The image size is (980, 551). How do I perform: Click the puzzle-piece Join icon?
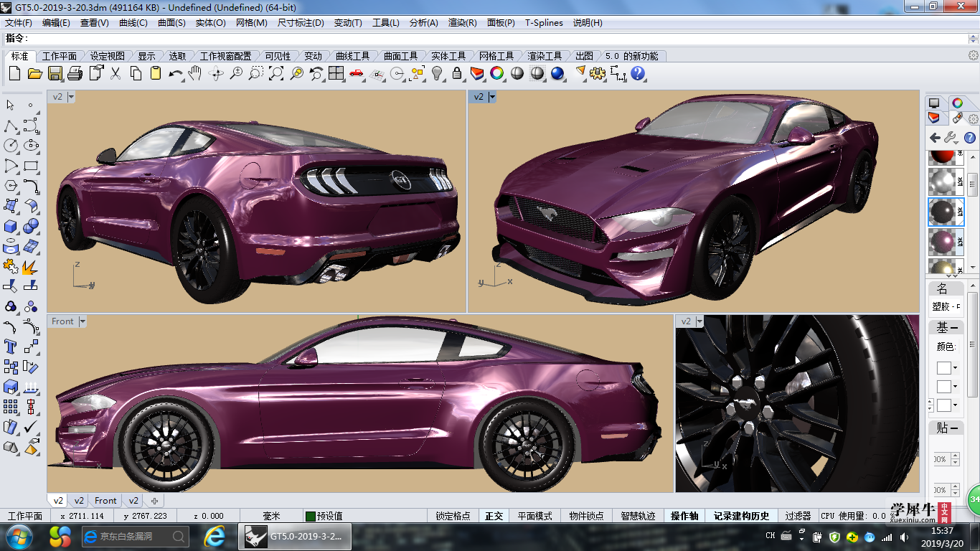[x=11, y=267]
